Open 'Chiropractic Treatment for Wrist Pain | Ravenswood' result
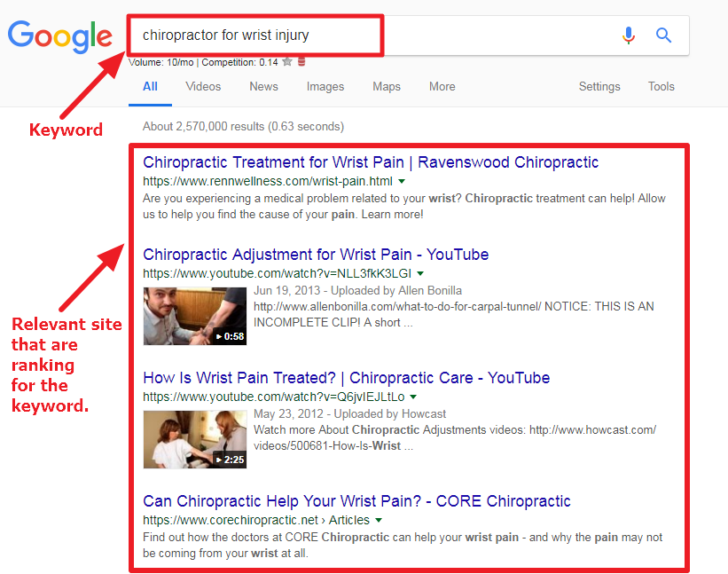Viewport: 728px width, 574px height. [371, 162]
